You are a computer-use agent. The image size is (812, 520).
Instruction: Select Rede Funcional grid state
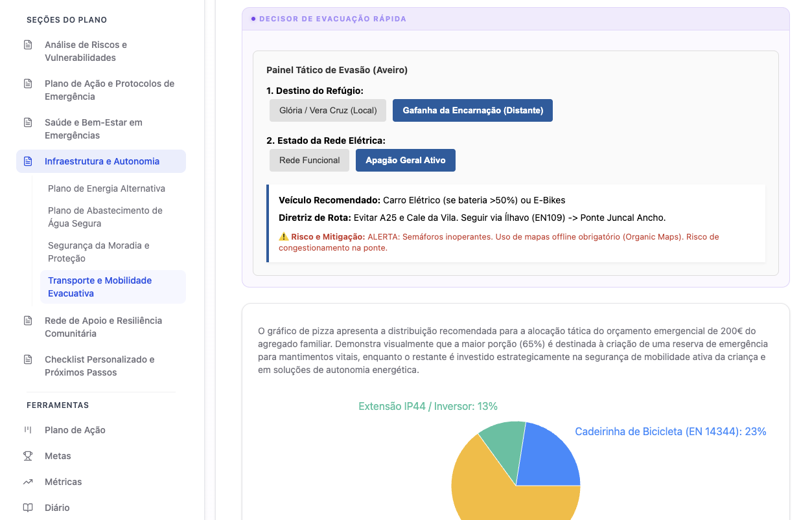tap(309, 160)
